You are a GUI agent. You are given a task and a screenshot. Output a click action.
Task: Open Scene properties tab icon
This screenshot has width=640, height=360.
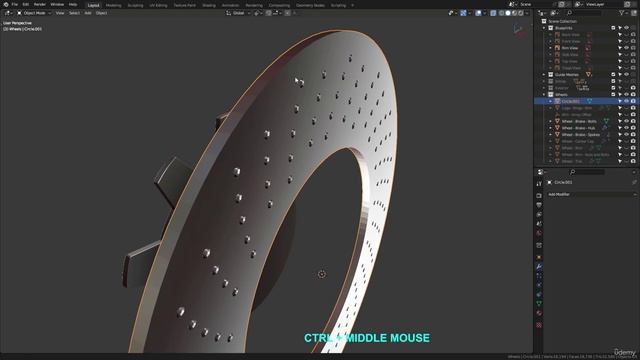pyautogui.click(x=539, y=224)
